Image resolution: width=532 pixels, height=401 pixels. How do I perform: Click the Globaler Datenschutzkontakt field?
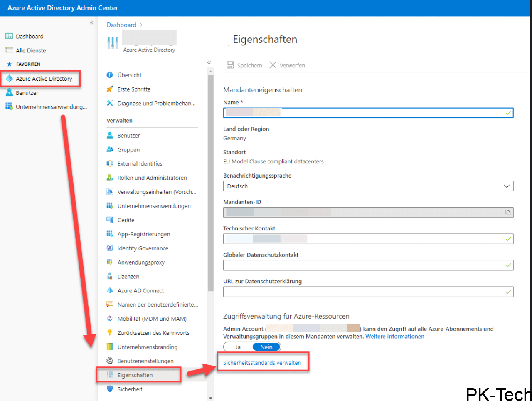pyautogui.click(x=368, y=265)
